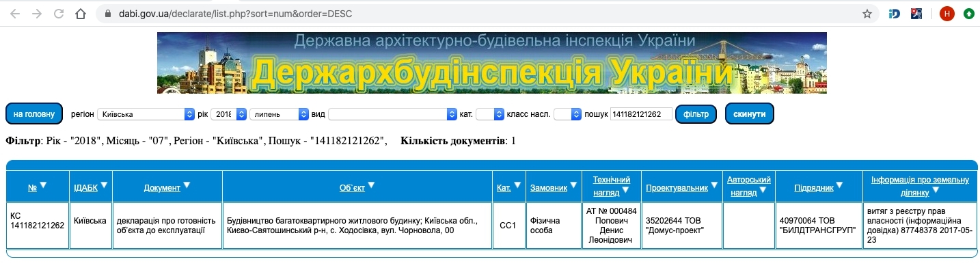Open the browser home page
Screen dimensions: 980x268
81,14
